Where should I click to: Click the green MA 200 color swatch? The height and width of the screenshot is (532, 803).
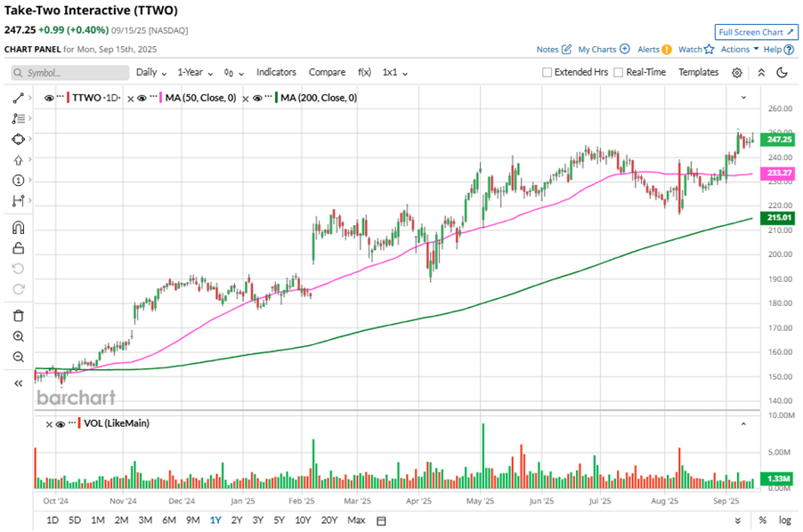tap(277, 98)
